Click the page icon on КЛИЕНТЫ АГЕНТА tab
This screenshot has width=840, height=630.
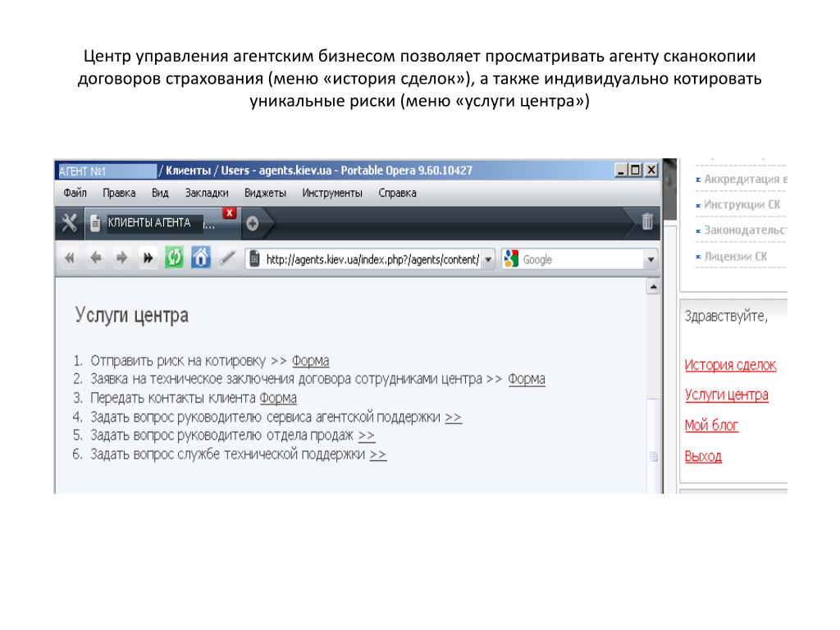pyautogui.click(x=95, y=223)
